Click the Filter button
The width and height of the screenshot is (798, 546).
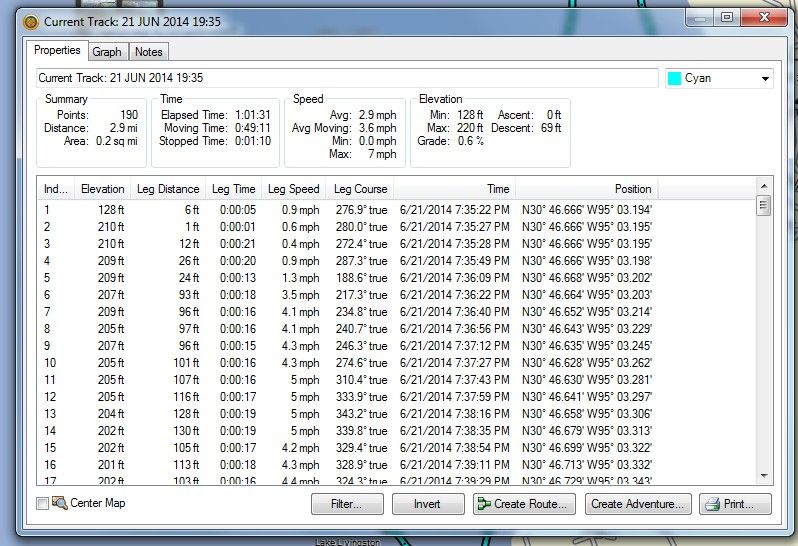pyautogui.click(x=347, y=505)
